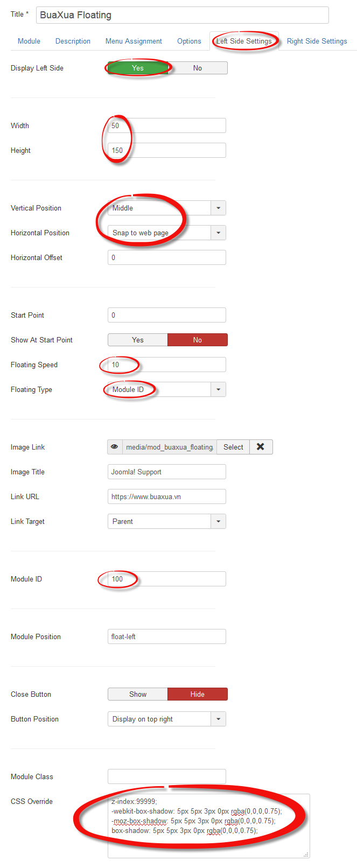
Task: Preview image with the eye icon
Action: (x=115, y=447)
